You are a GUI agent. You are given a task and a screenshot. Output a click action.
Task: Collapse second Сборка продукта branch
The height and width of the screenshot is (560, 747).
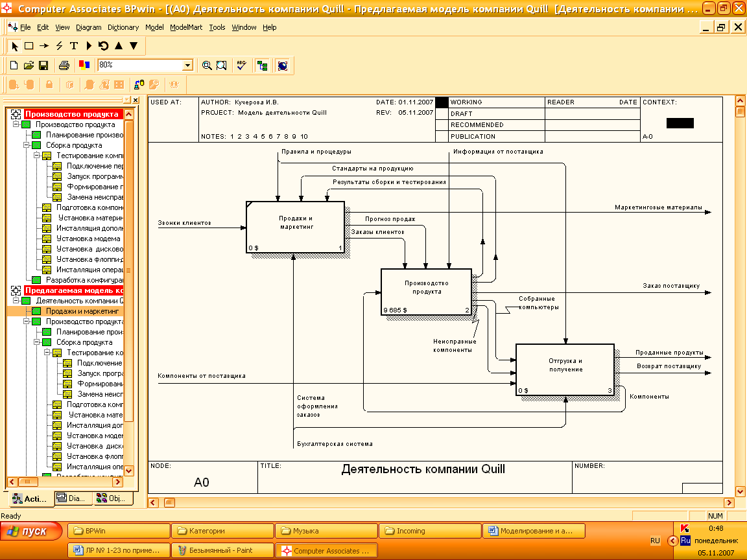click(x=37, y=342)
